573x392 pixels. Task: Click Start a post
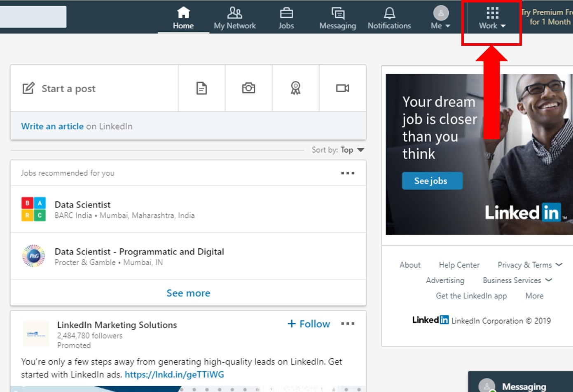coord(94,88)
